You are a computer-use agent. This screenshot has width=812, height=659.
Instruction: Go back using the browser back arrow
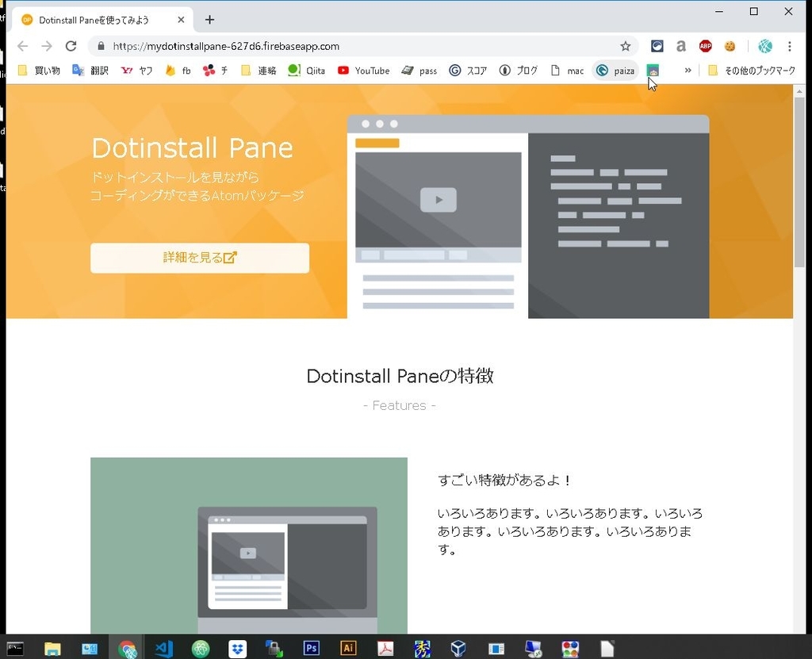(x=22, y=46)
